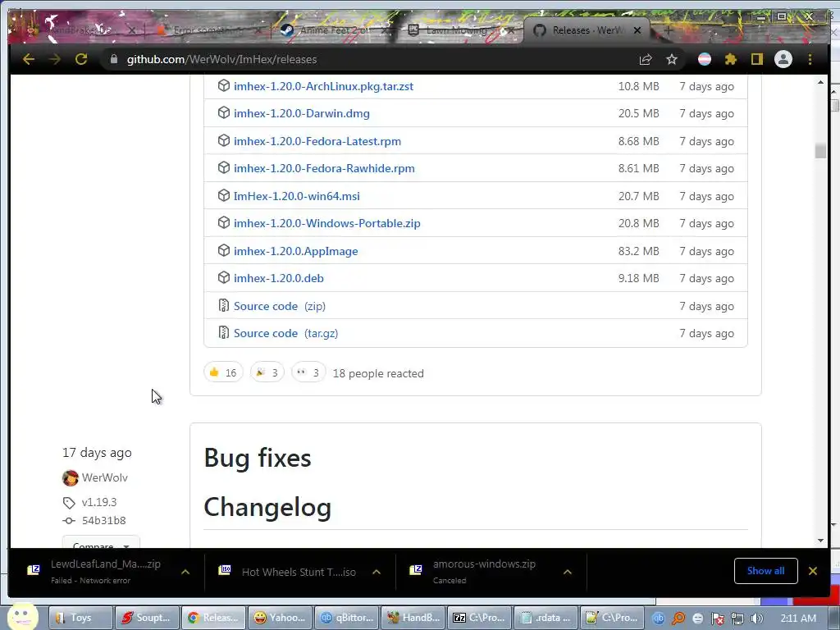The image size is (840, 630).
Task: Switch to the Error something tab
Action: [208, 30]
